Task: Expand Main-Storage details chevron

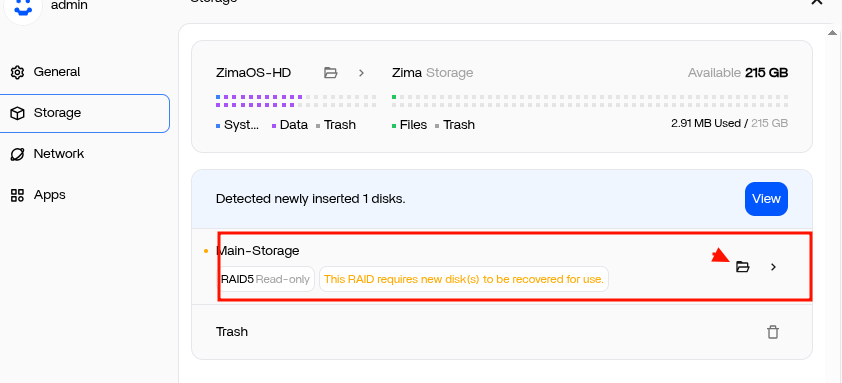Action: 773,266
